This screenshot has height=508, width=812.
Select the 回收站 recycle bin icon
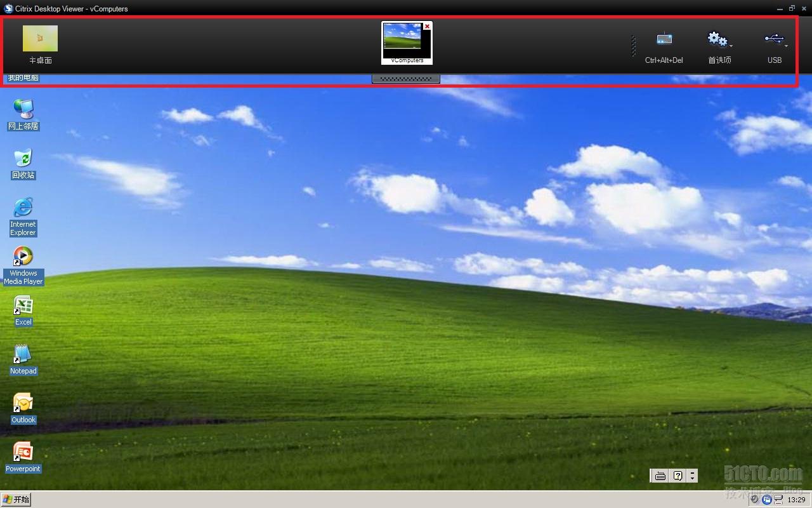(23, 164)
